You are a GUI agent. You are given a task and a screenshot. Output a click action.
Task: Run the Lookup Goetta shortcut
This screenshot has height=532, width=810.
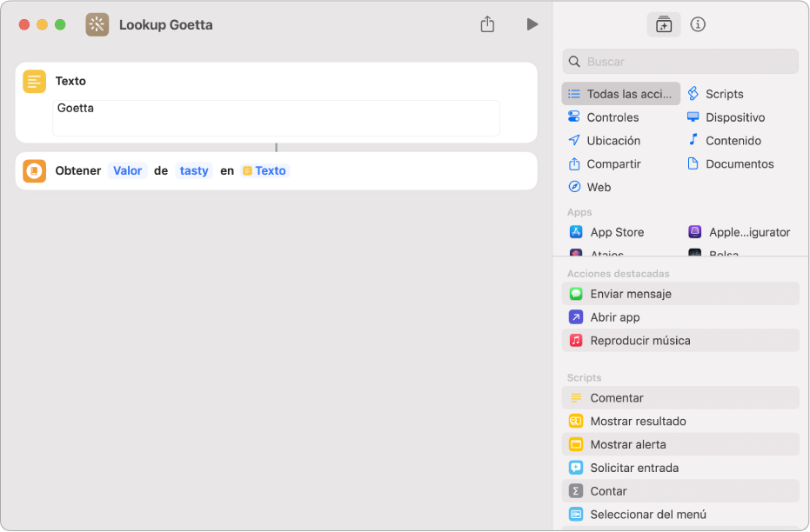[532, 24]
